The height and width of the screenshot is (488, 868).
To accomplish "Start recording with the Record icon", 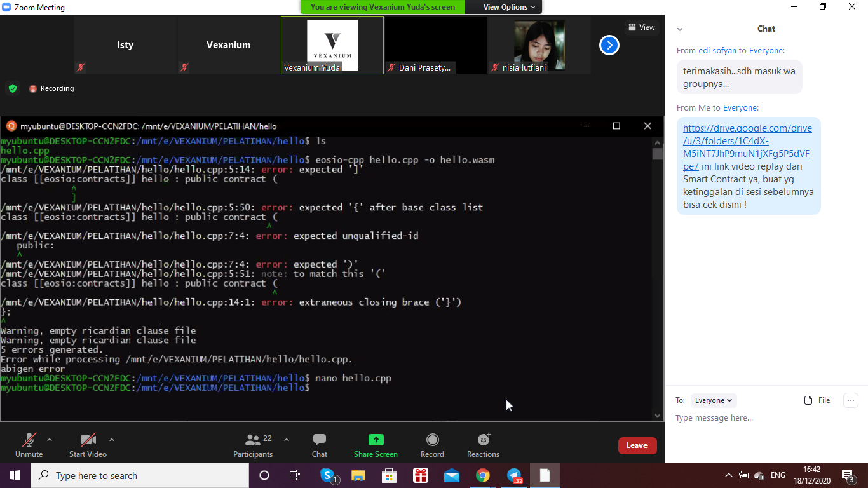I will point(432,440).
